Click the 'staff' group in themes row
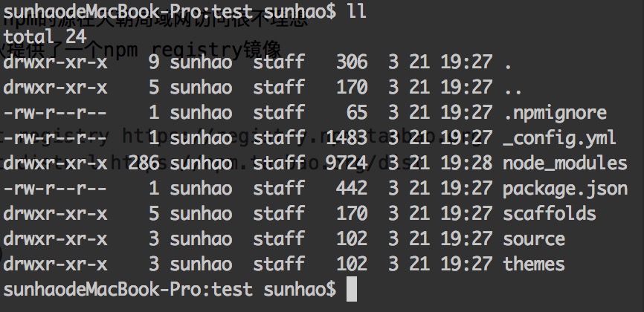Viewport: 644px width, 312px height. [x=279, y=264]
